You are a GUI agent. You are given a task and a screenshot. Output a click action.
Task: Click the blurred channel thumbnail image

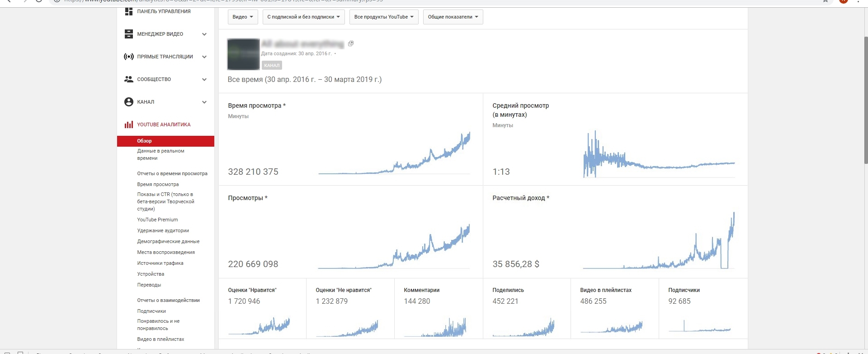pos(243,54)
